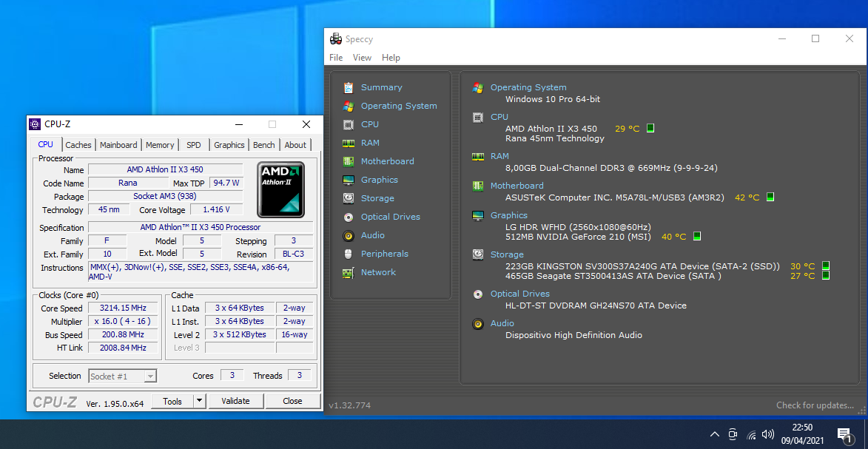Click the Validate button in CPU-Z
Screen dimensions: 868x449
pos(235,401)
